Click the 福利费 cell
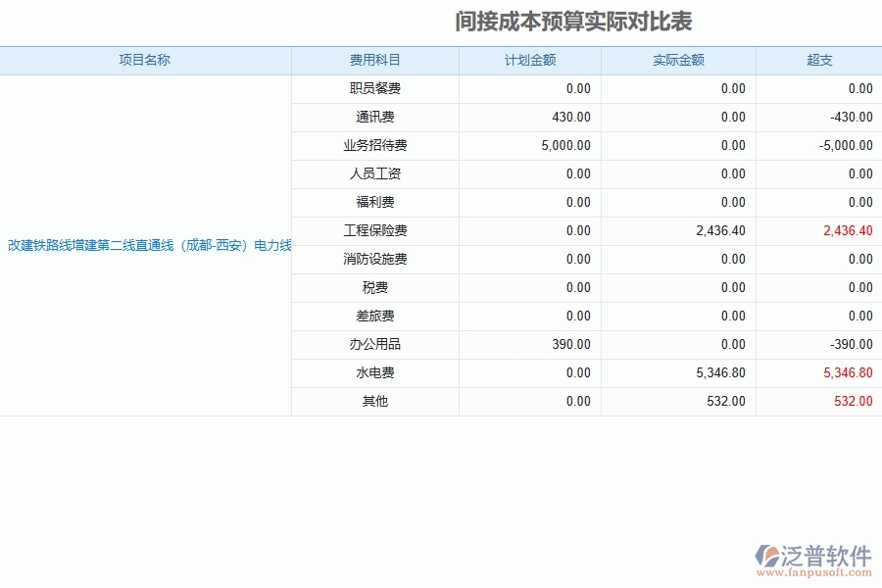The height and width of the screenshot is (588, 882). point(375,202)
